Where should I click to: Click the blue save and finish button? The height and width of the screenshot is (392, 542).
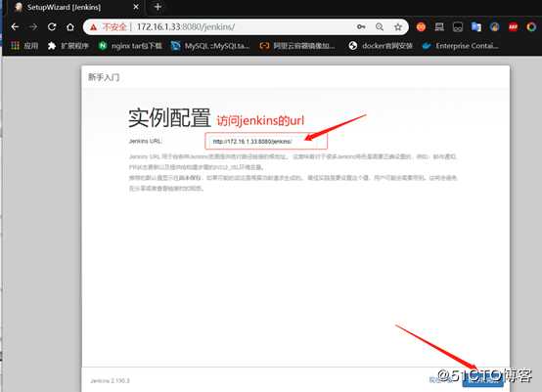pyautogui.click(x=482, y=380)
